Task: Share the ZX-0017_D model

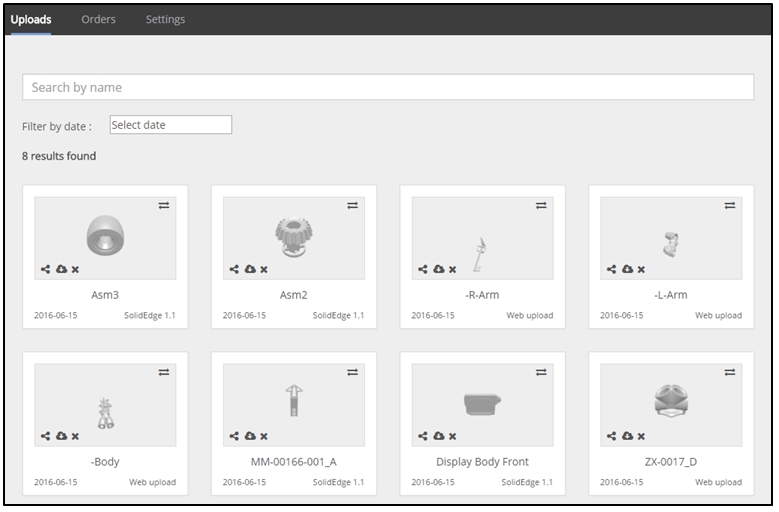Action: pyautogui.click(x=612, y=436)
